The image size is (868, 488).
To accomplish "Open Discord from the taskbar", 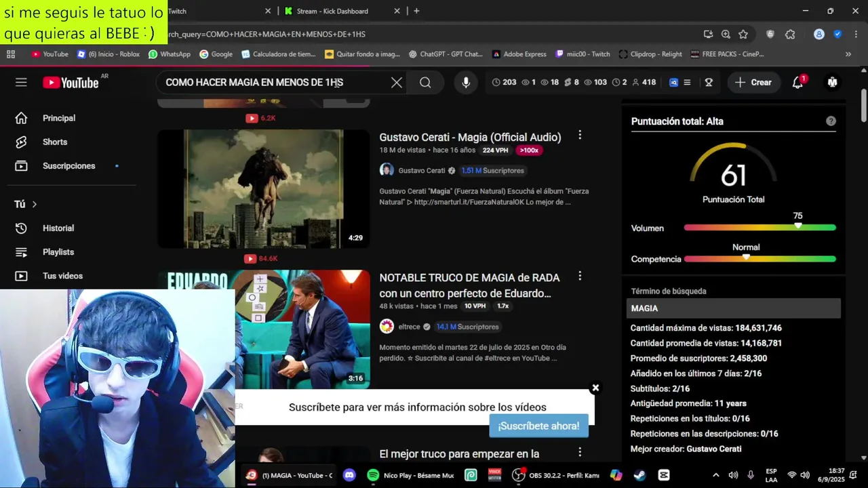I will [349, 475].
